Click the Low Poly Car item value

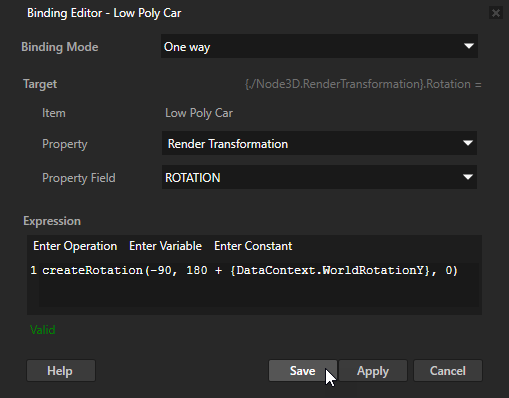199,113
